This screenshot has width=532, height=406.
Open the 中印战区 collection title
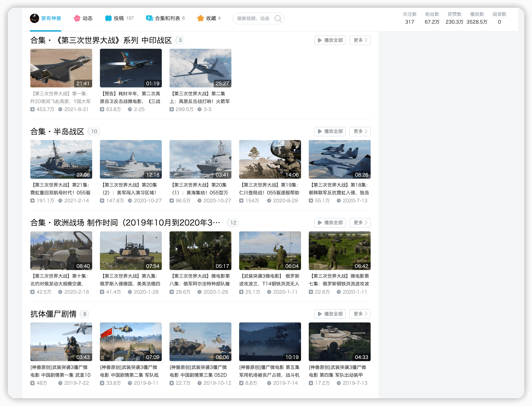click(101, 40)
